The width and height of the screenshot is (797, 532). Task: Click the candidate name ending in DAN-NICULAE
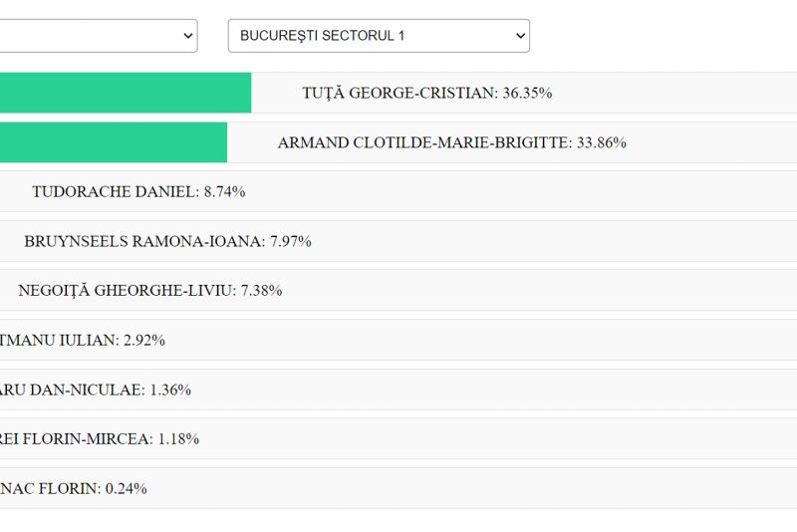point(72,390)
